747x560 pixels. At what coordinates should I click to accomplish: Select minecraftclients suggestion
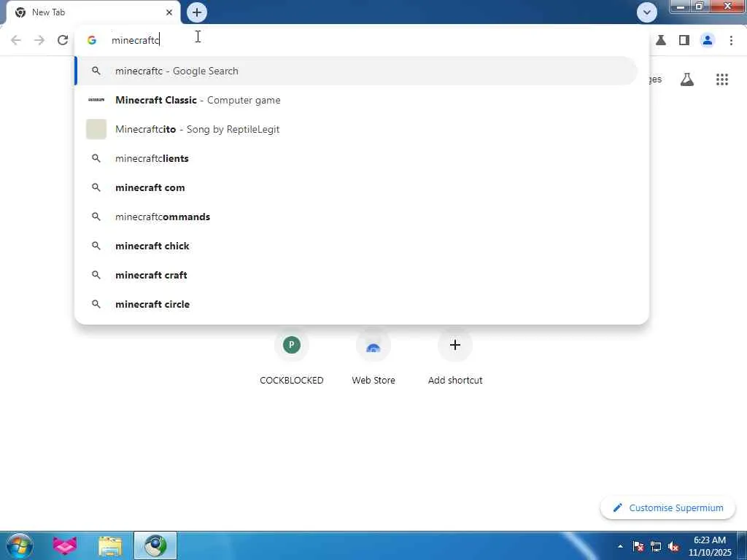[x=356, y=158]
